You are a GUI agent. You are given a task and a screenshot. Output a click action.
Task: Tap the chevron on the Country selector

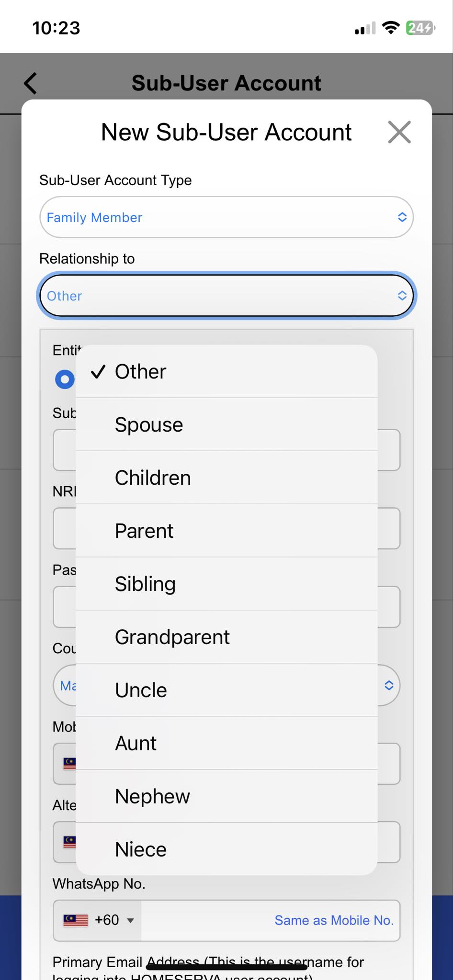(x=389, y=685)
